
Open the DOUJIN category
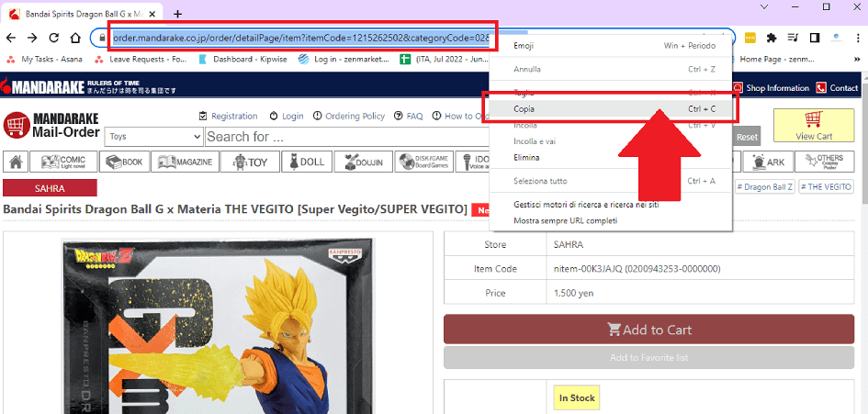coord(364,162)
